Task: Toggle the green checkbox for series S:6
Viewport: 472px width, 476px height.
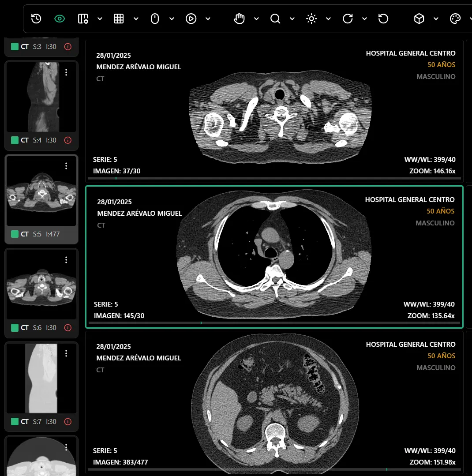Action: coord(15,328)
